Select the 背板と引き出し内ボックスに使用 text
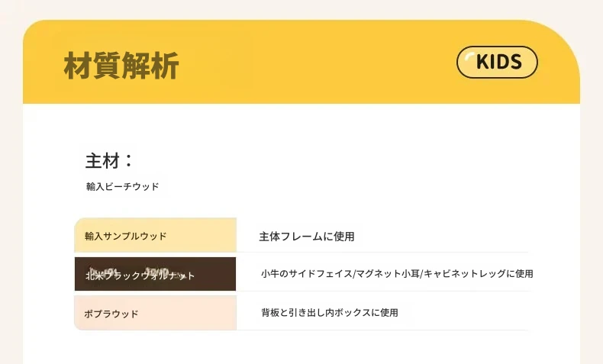 330,313
